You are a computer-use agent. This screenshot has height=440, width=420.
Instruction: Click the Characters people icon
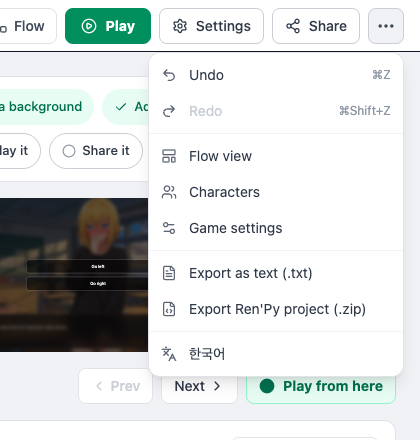pos(169,192)
